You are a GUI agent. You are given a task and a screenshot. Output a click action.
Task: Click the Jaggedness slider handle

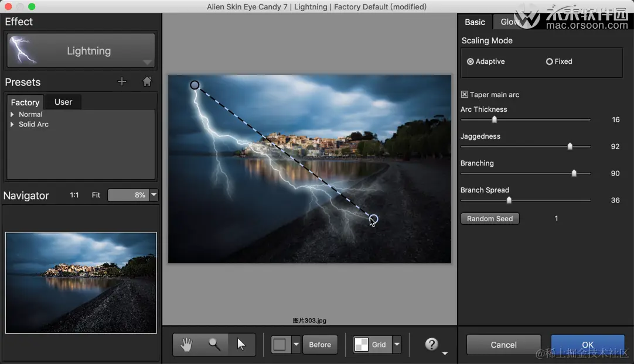tap(570, 146)
